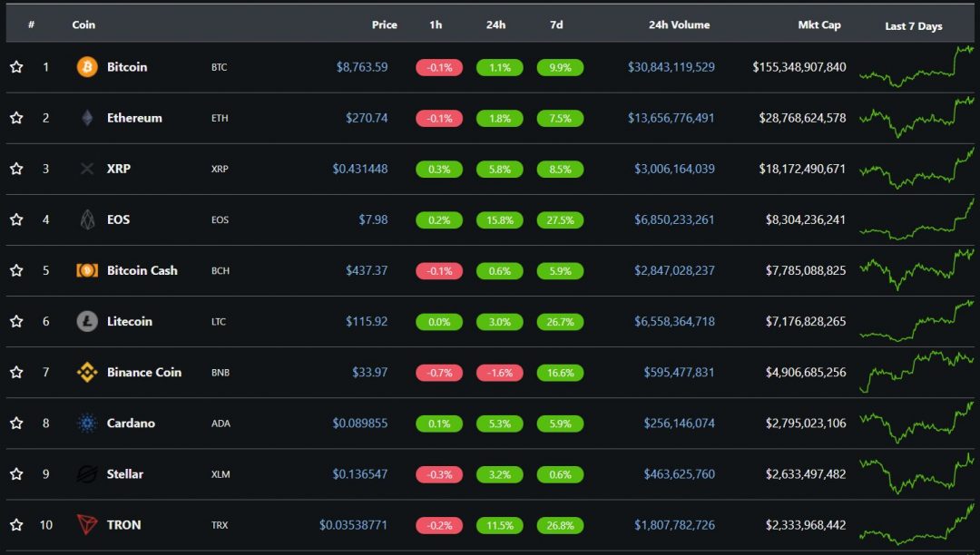Click Bitcoin price $8,763.59
980x555 pixels.
point(362,67)
